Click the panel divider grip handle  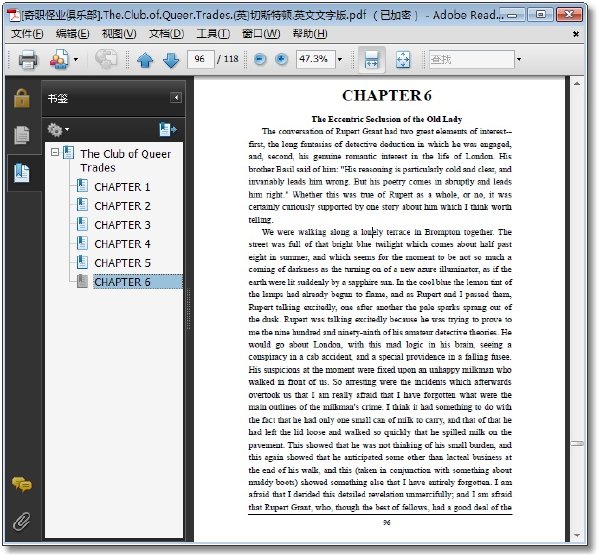(x=188, y=309)
